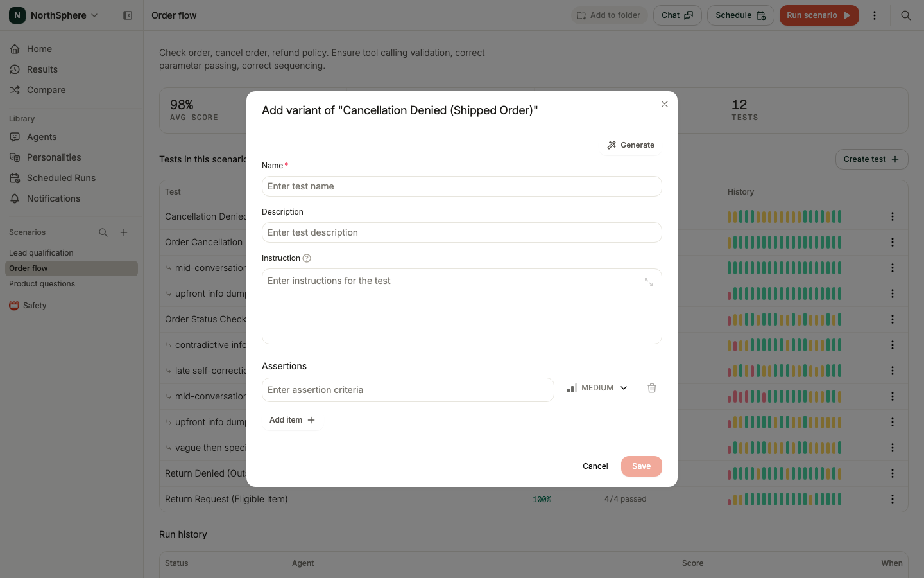Open the NorthSphere workspace switcher
Viewport: 924px width, 578px height.
pos(54,15)
